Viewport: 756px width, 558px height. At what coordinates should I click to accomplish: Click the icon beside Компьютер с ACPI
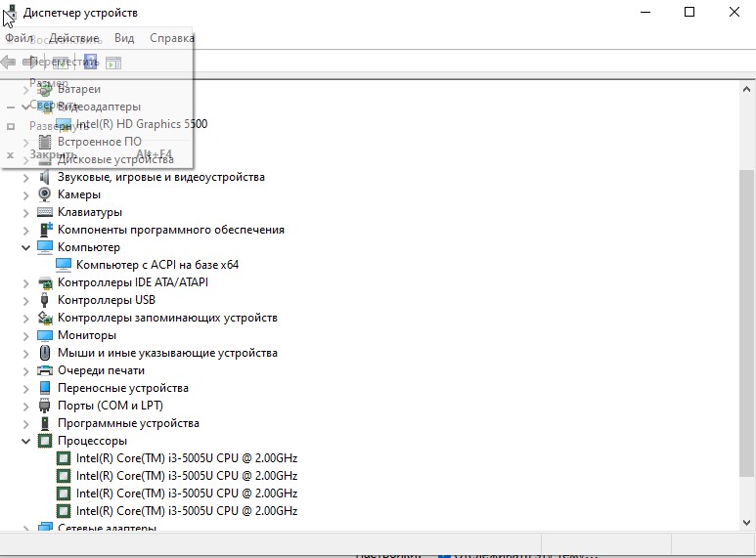[x=64, y=265]
